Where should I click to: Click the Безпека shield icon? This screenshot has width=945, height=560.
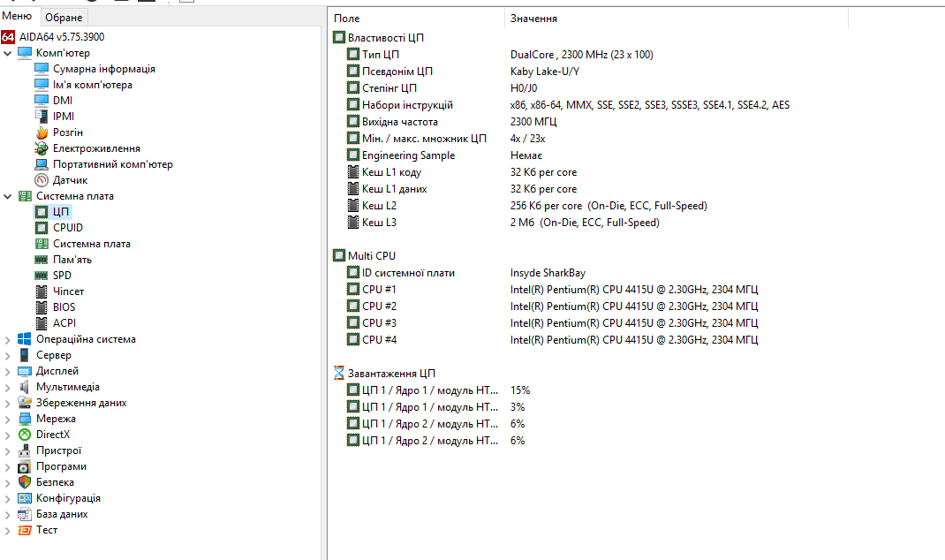(25, 482)
